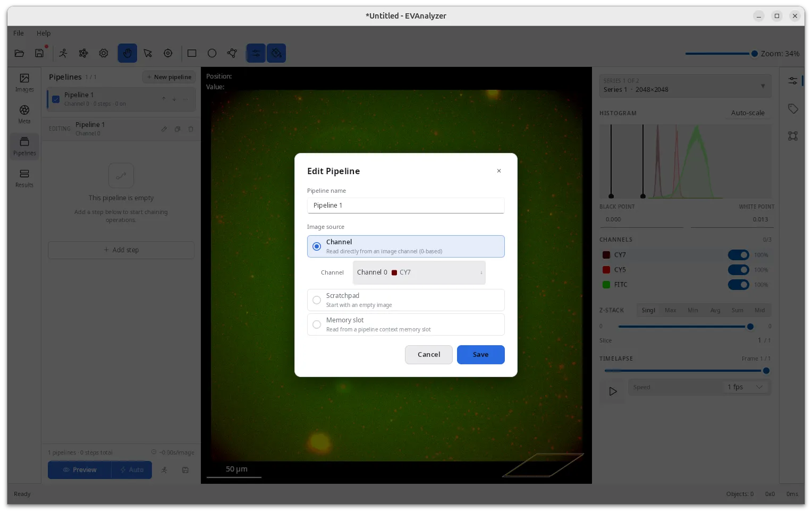Click the Pipeline name input field
Viewport: 812px width, 513px height.
pos(406,206)
